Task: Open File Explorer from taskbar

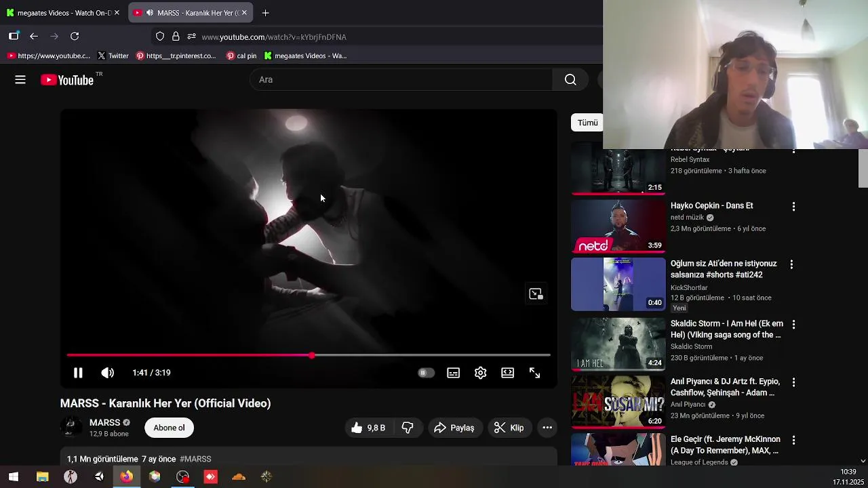Action: 42,476
